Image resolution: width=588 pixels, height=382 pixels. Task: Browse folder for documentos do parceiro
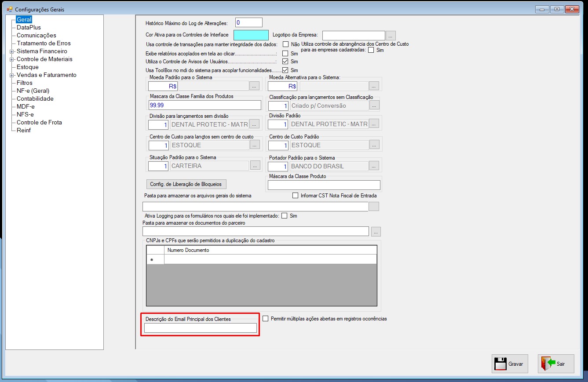376,231
